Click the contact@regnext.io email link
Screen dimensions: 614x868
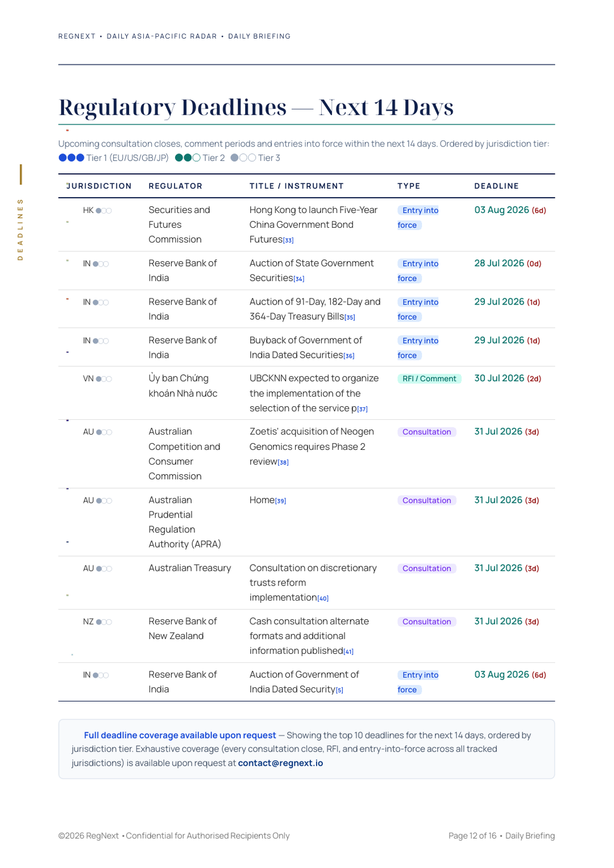pyautogui.click(x=280, y=763)
